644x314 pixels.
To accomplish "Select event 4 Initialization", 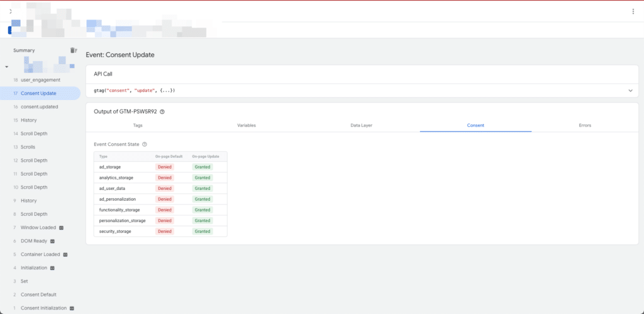I will (x=40, y=268).
